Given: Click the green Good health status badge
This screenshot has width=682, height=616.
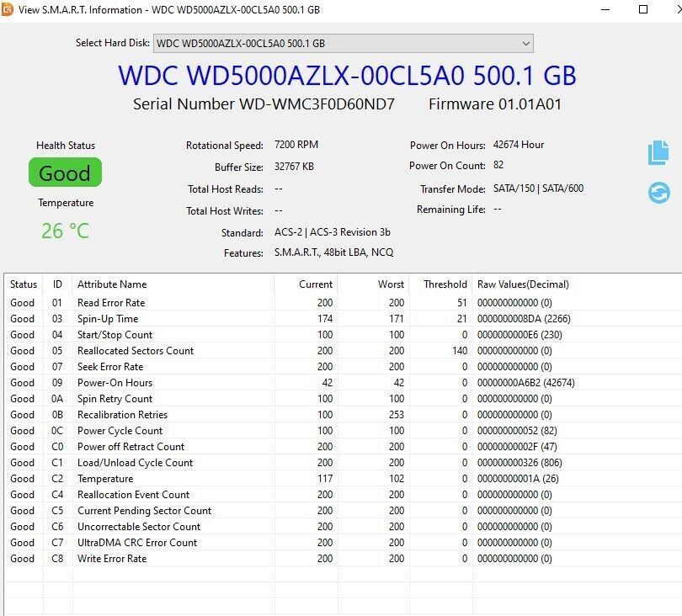Looking at the screenshot, I should click(x=65, y=173).
